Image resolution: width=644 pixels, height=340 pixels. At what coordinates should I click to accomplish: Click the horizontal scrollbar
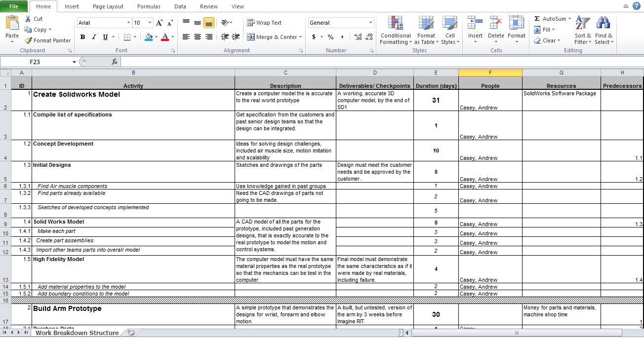(x=516, y=333)
